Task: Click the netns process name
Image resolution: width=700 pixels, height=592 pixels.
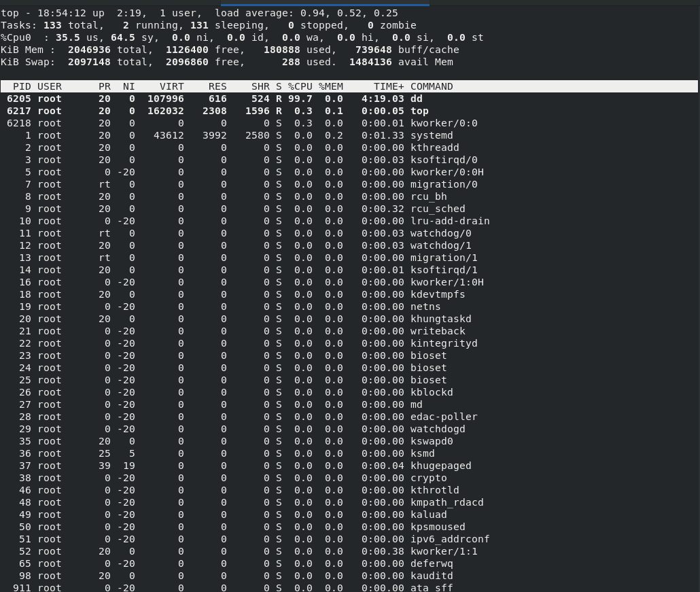Action: 425,307
